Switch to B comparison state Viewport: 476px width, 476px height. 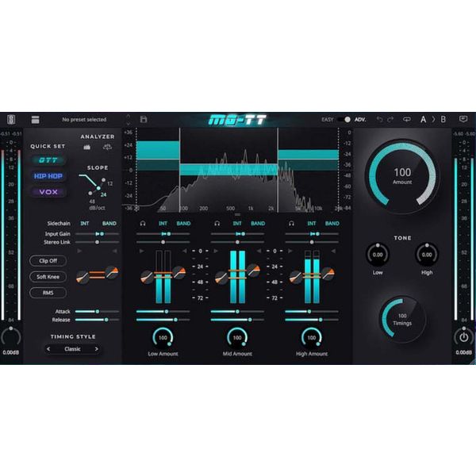coord(443,119)
